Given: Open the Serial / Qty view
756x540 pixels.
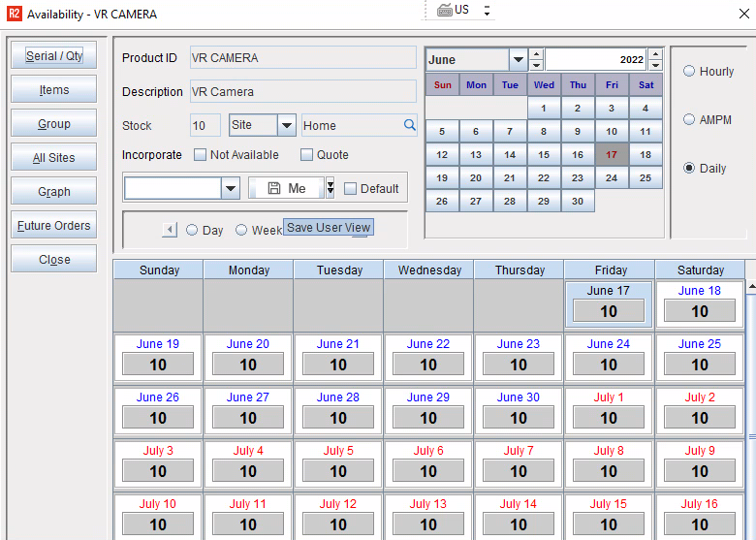Looking at the screenshot, I should tap(54, 56).
